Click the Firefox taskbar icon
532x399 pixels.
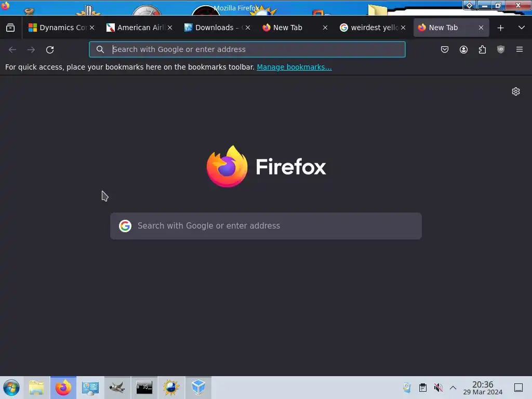tap(63, 388)
